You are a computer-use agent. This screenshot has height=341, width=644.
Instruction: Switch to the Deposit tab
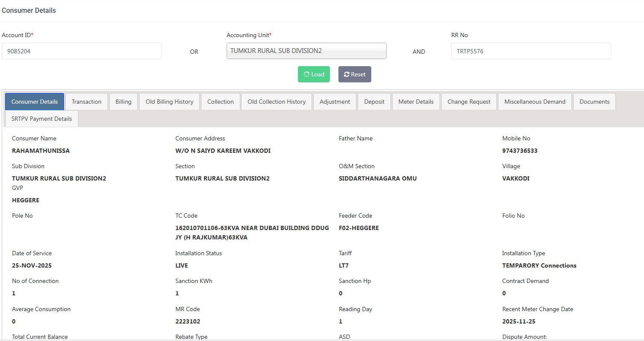374,102
